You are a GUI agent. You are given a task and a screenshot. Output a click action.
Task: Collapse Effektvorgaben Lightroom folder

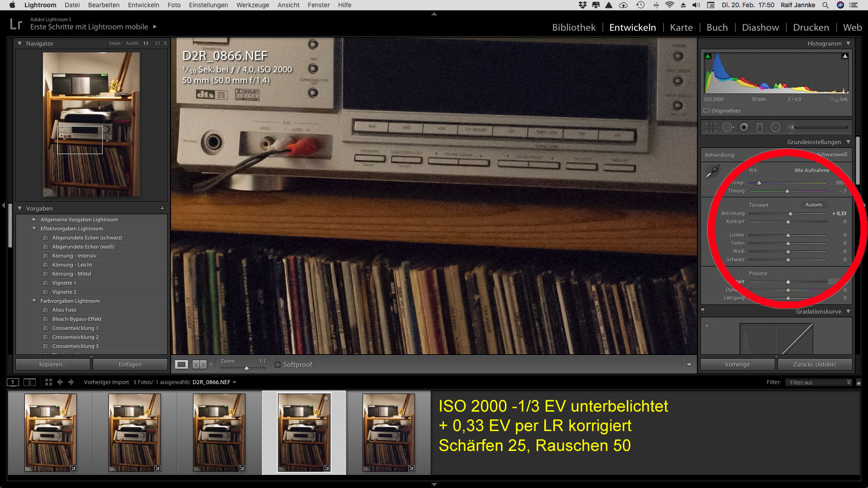pyautogui.click(x=34, y=229)
